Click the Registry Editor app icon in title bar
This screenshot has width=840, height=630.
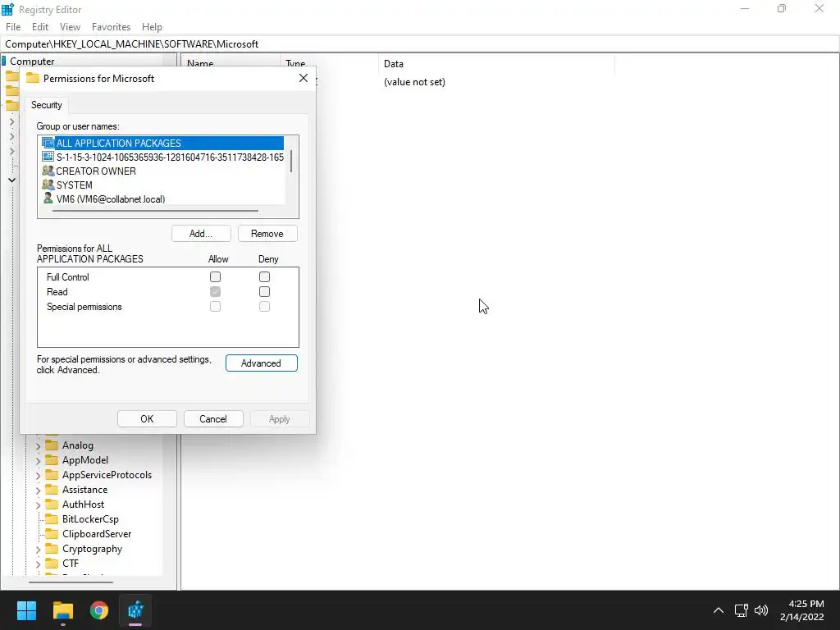click(7, 9)
